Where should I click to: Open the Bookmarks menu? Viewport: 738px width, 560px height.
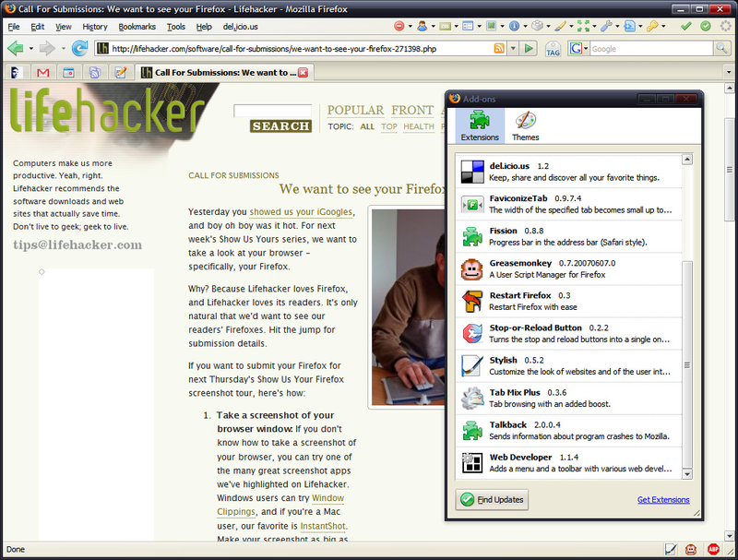point(137,27)
